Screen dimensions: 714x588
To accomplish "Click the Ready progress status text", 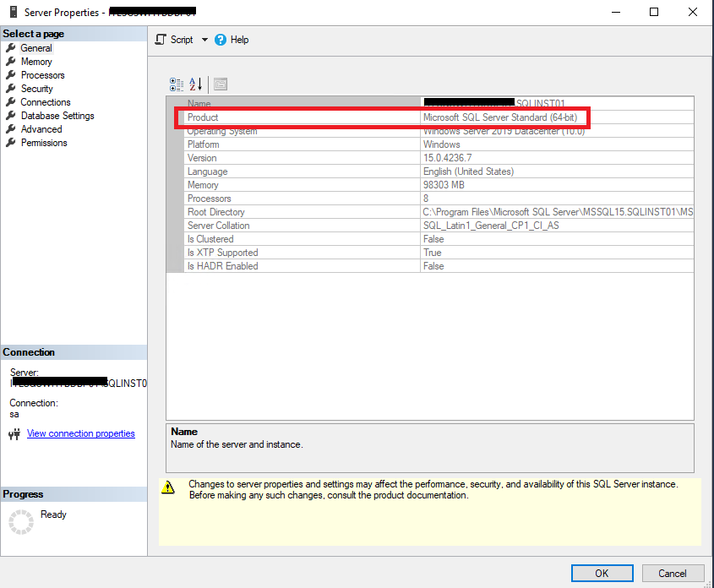I will [x=53, y=514].
